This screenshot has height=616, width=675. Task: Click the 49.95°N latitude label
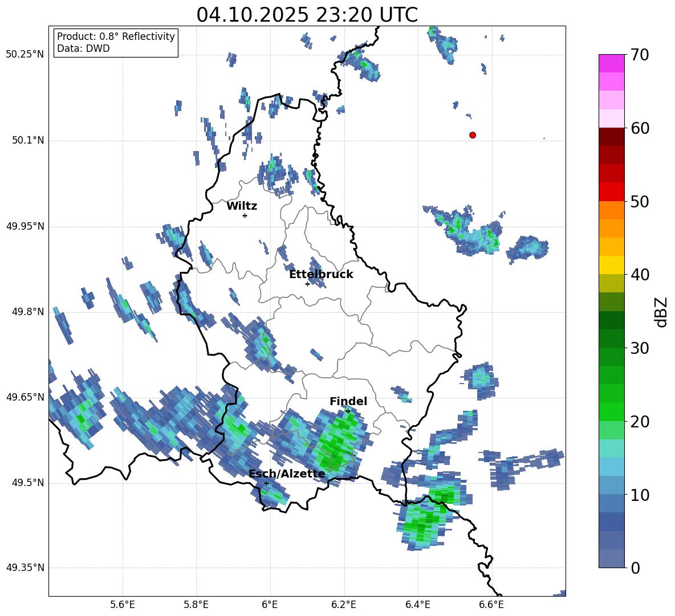25,226
